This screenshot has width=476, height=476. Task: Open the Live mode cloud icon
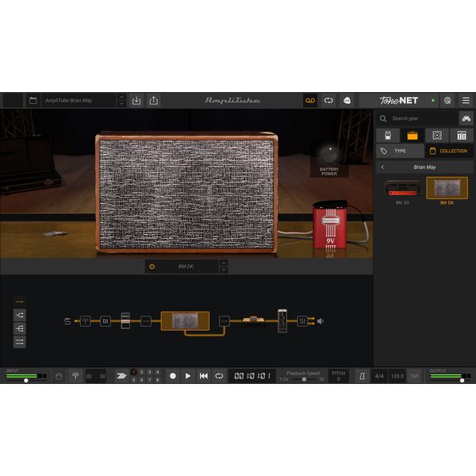tap(347, 101)
